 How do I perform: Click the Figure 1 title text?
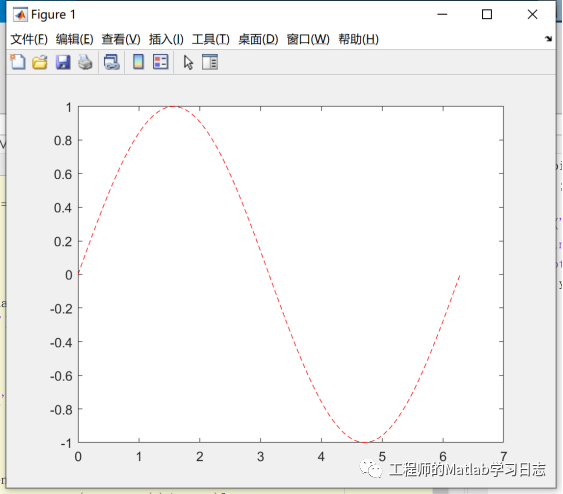53,15
